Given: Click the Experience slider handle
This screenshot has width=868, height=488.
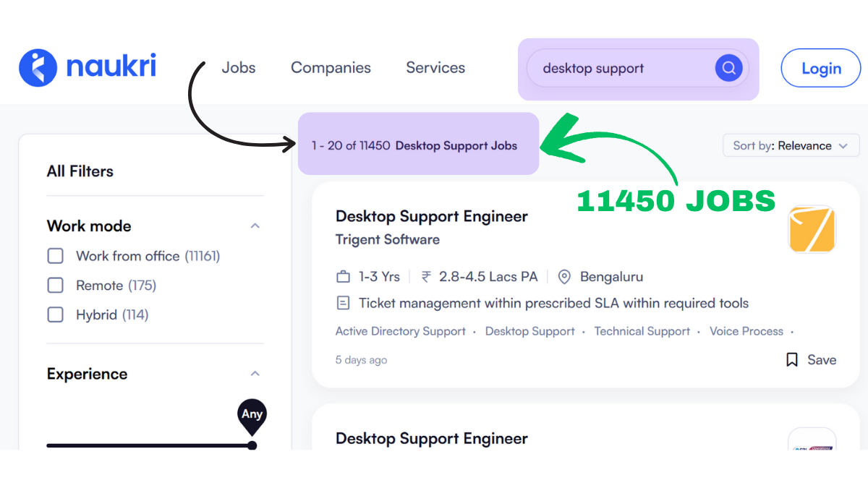Looking at the screenshot, I should (x=252, y=445).
